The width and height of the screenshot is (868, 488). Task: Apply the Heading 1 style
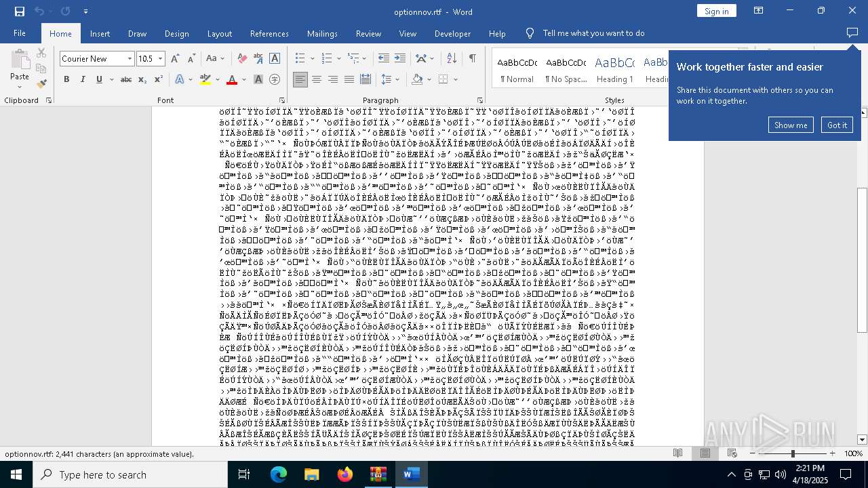(x=614, y=68)
